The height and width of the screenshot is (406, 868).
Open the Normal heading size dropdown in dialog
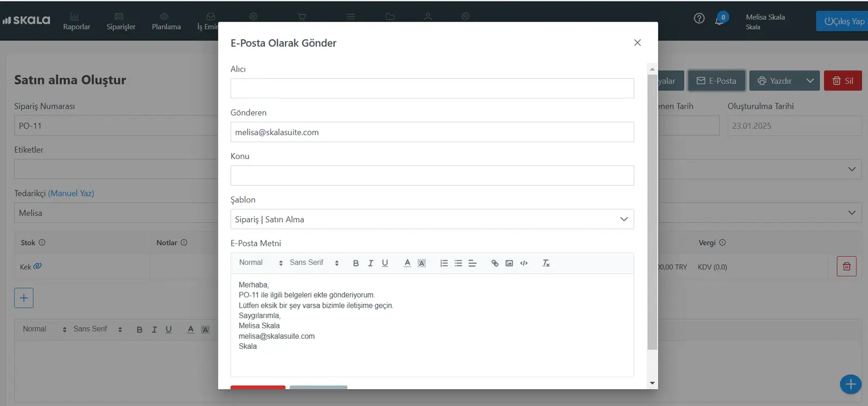pos(261,263)
